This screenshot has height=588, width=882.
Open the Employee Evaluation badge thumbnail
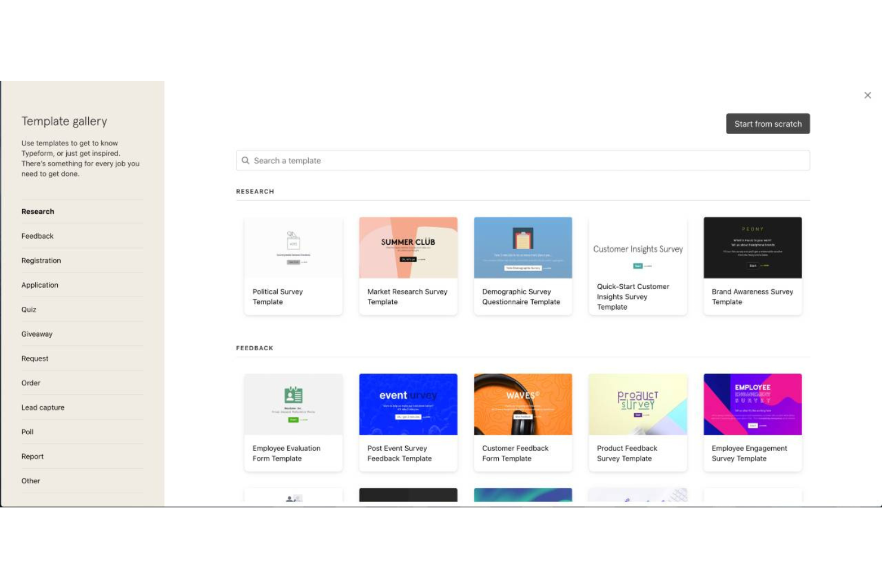pos(293,404)
